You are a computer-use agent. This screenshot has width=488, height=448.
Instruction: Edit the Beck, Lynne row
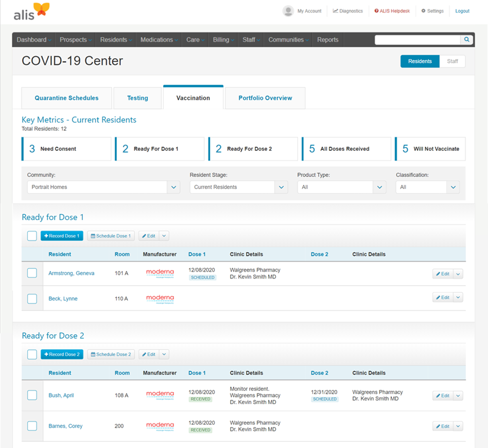click(443, 298)
